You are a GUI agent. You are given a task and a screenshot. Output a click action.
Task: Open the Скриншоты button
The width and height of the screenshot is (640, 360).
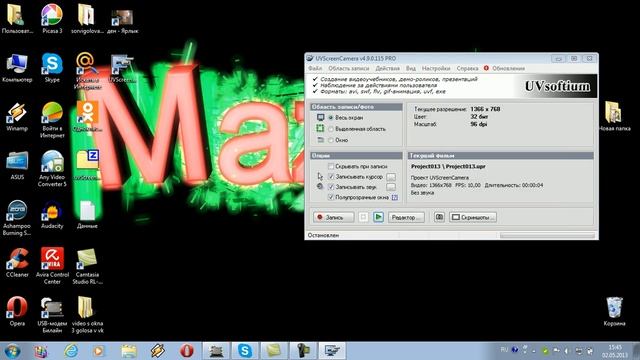[x=473, y=217]
